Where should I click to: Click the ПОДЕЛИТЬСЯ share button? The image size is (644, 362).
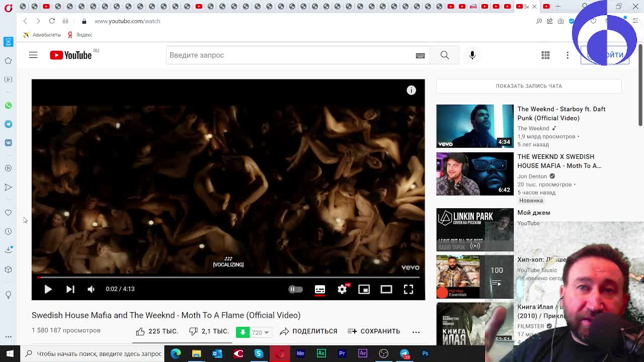308,331
